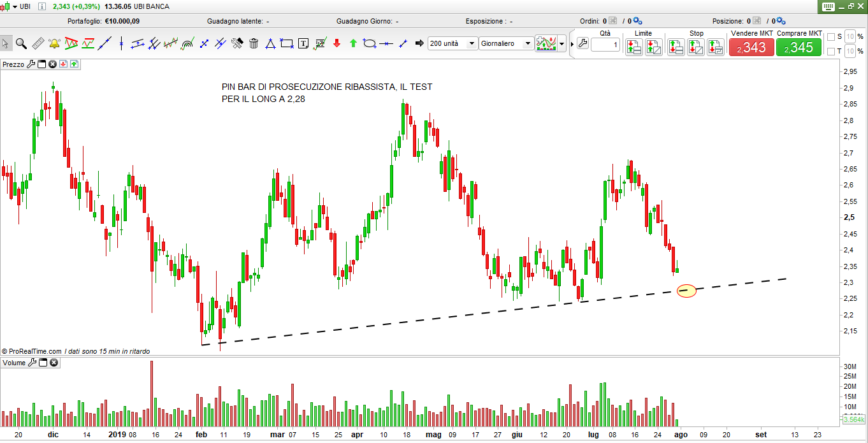Pick the ruler measurement tool
The height and width of the screenshot is (443, 868).
[38, 43]
